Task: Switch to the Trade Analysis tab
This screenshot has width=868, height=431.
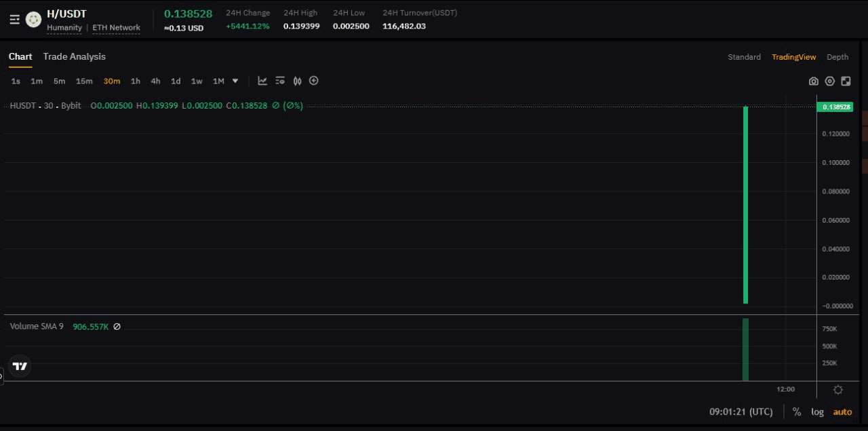Action: point(75,56)
